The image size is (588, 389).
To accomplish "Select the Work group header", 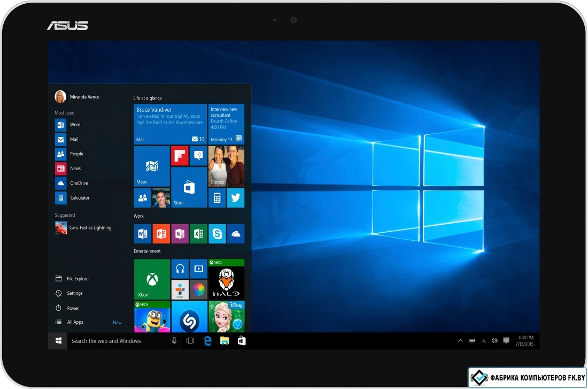I will (x=139, y=216).
